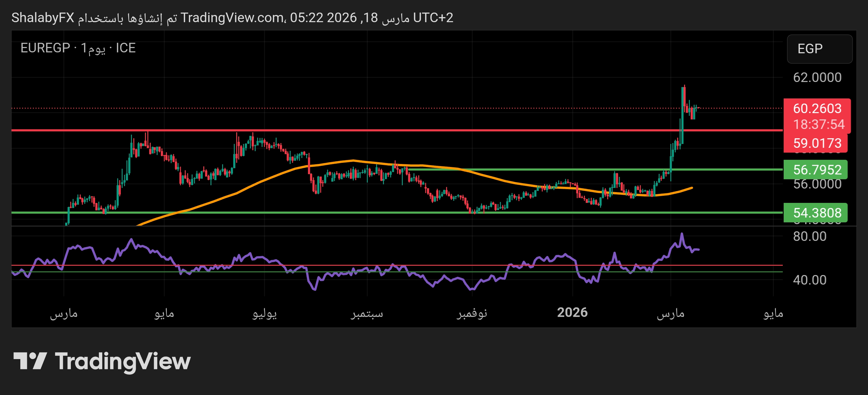The width and height of the screenshot is (868, 395).
Task: Open the EGP currency selector
Action: point(819,49)
